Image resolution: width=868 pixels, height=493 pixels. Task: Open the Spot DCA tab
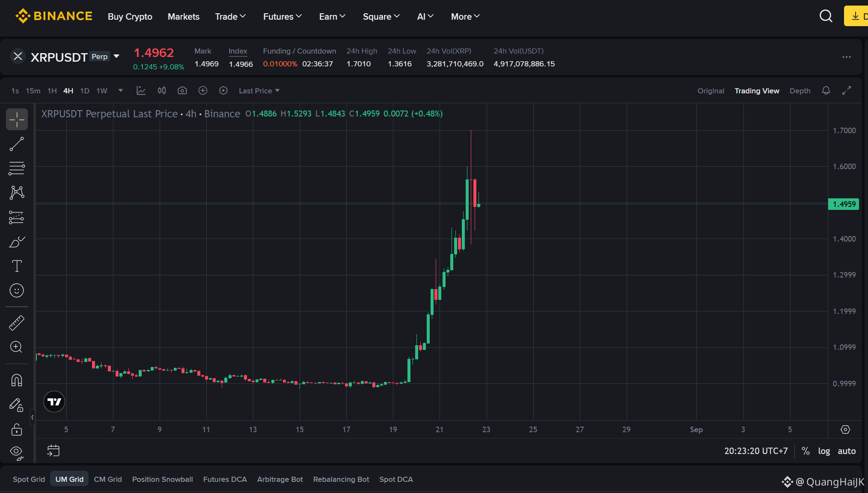point(396,479)
